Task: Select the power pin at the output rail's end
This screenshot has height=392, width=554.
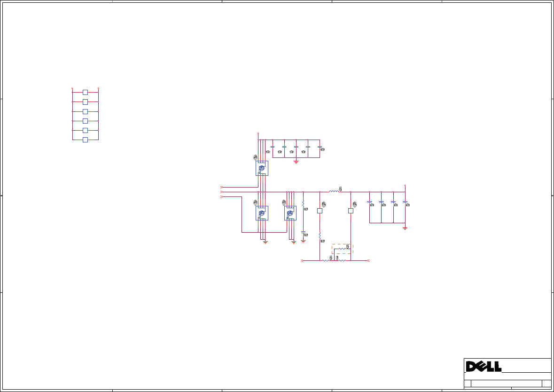Action: click(x=405, y=185)
